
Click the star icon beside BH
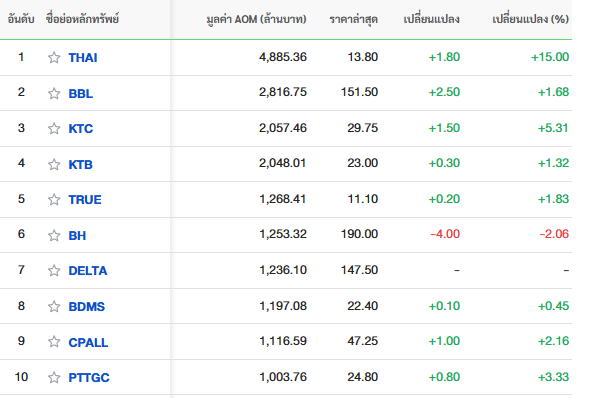click(x=54, y=235)
